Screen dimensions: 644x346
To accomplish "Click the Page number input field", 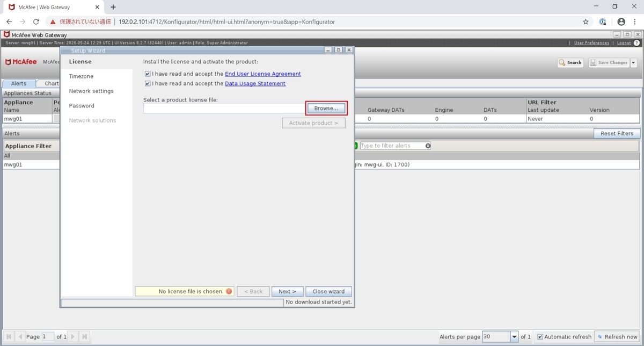I will [48, 336].
